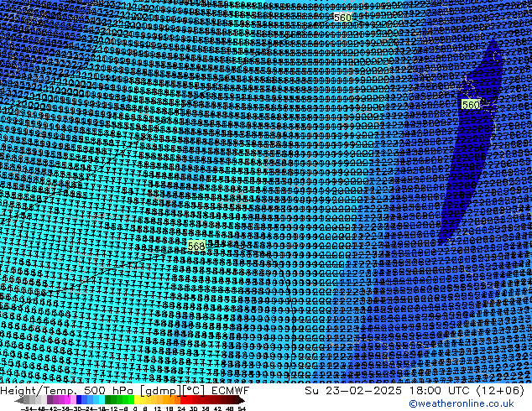The image size is (532, 411).
Task: Click the -54 scale value label
Action: pos(27,408)
